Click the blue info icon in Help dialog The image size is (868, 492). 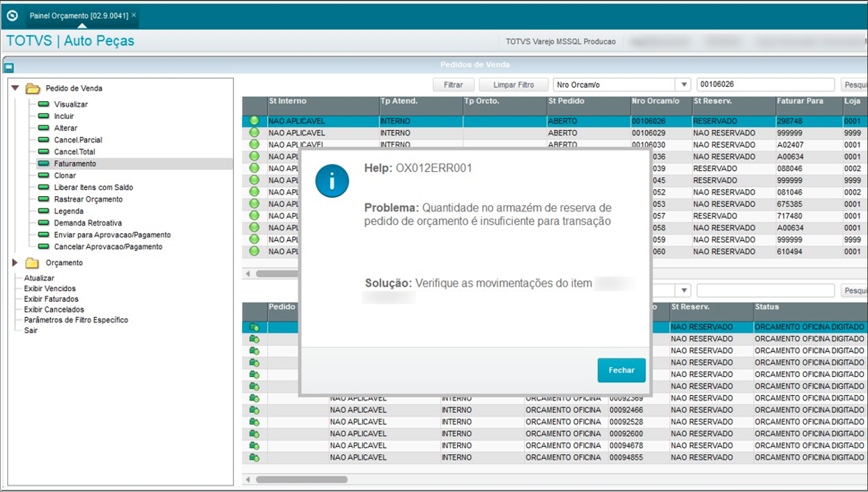tap(332, 181)
